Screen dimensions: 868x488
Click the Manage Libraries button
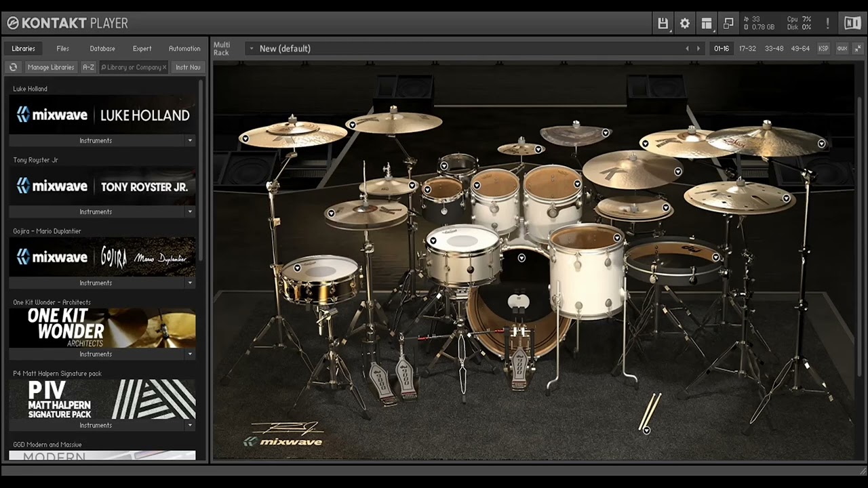51,67
